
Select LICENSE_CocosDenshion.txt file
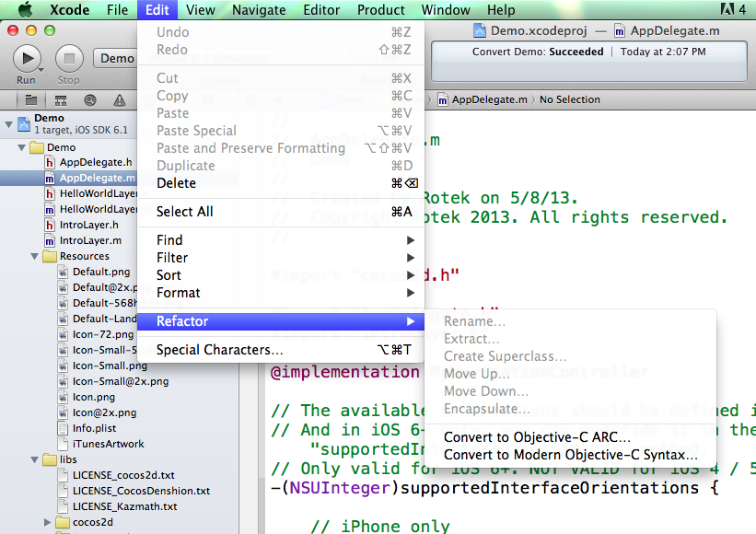pyautogui.click(x=141, y=491)
